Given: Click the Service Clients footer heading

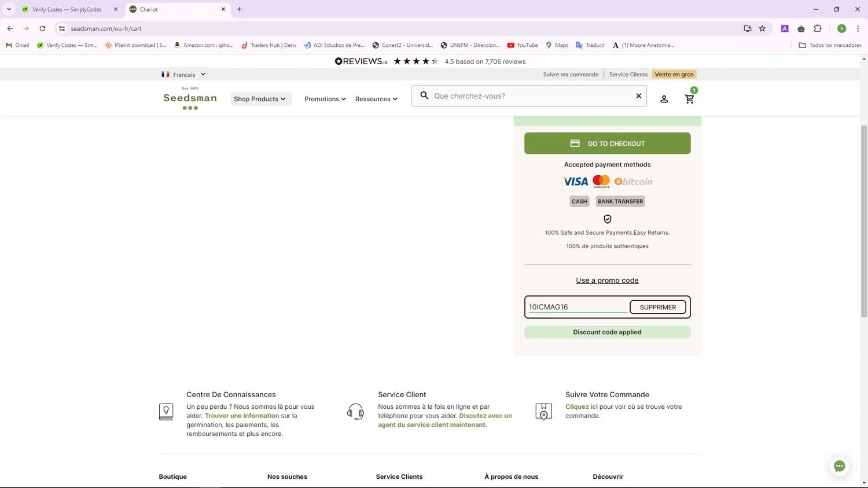Looking at the screenshot, I should tap(399, 476).
